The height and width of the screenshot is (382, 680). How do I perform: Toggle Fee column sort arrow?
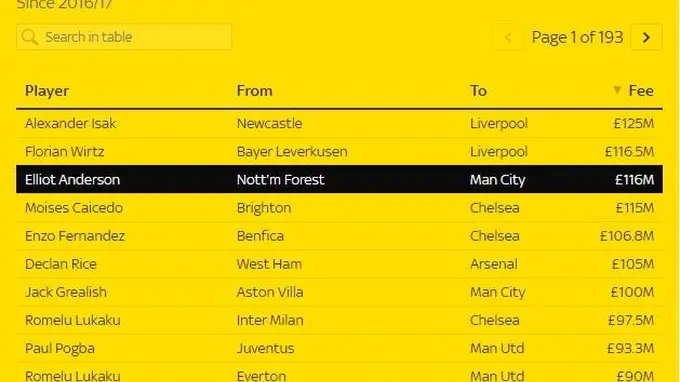click(x=617, y=90)
